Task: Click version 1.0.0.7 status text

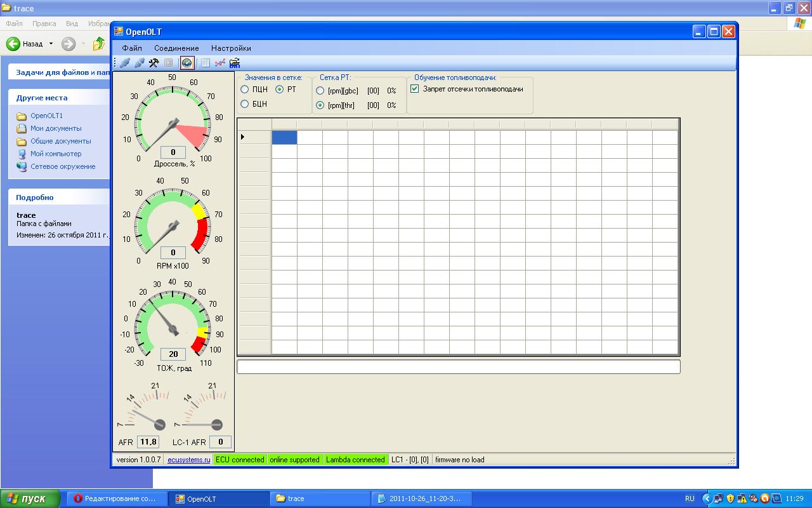Action: click(x=138, y=460)
